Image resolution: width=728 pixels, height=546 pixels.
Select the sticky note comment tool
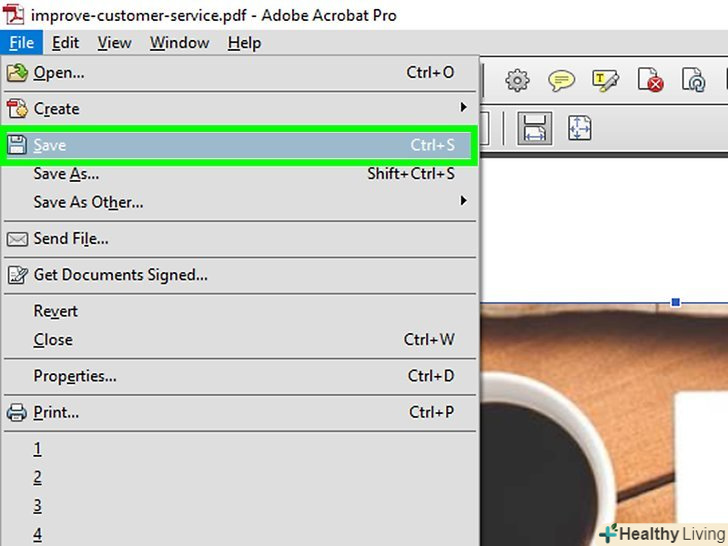tap(561, 81)
